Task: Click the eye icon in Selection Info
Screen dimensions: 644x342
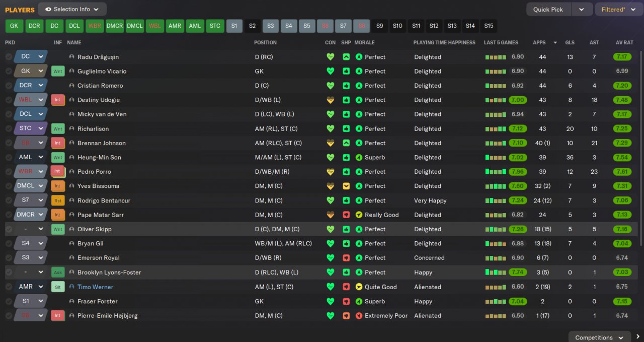Action: tap(48, 9)
